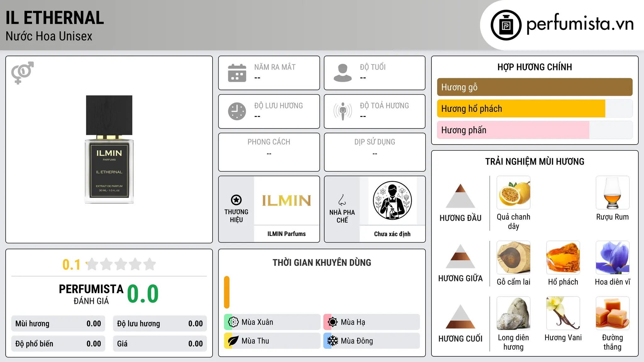Click the THƯƠNG HIỆU label
644x362 pixels.
pos(236,216)
